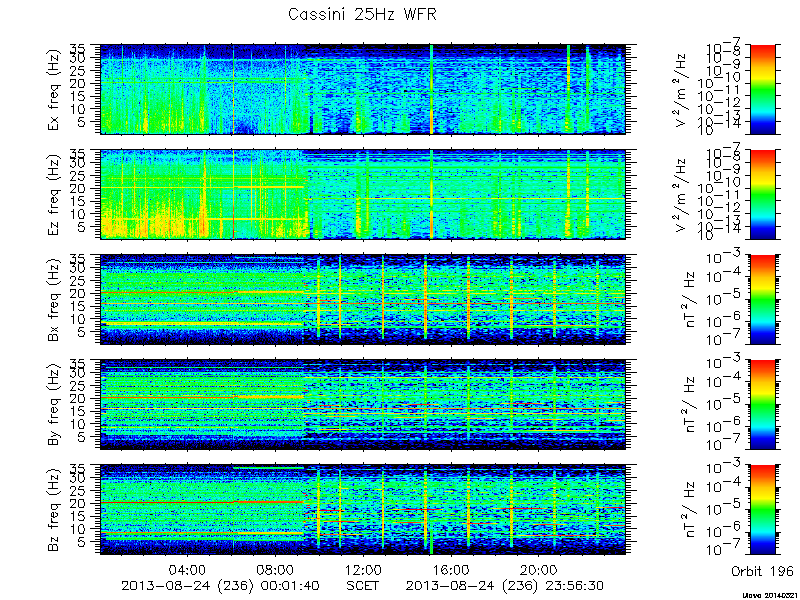Click the "Ex freq (Hz)" axis label
800x600 pixels.
coord(54,90)
